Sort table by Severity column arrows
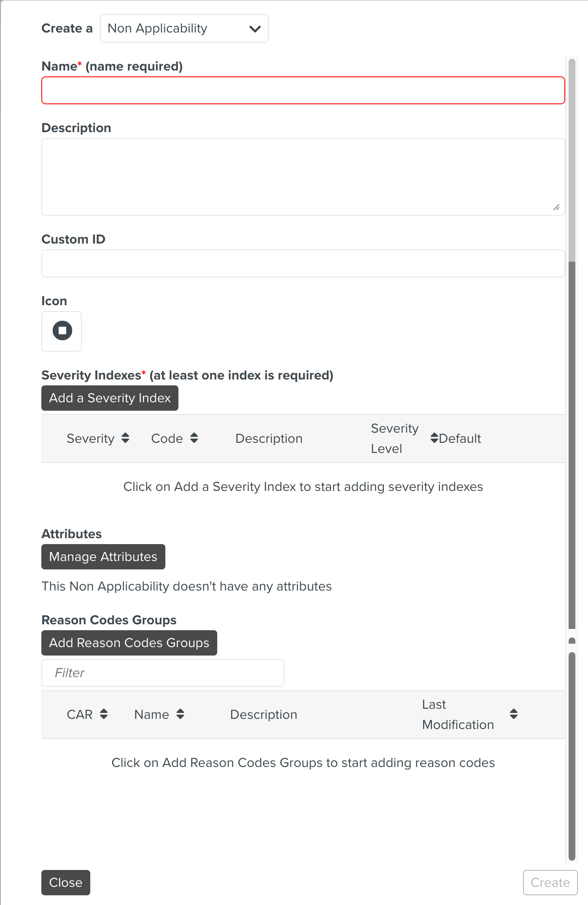The height and width of the screenshot is (905, 588). pos(125,438)
